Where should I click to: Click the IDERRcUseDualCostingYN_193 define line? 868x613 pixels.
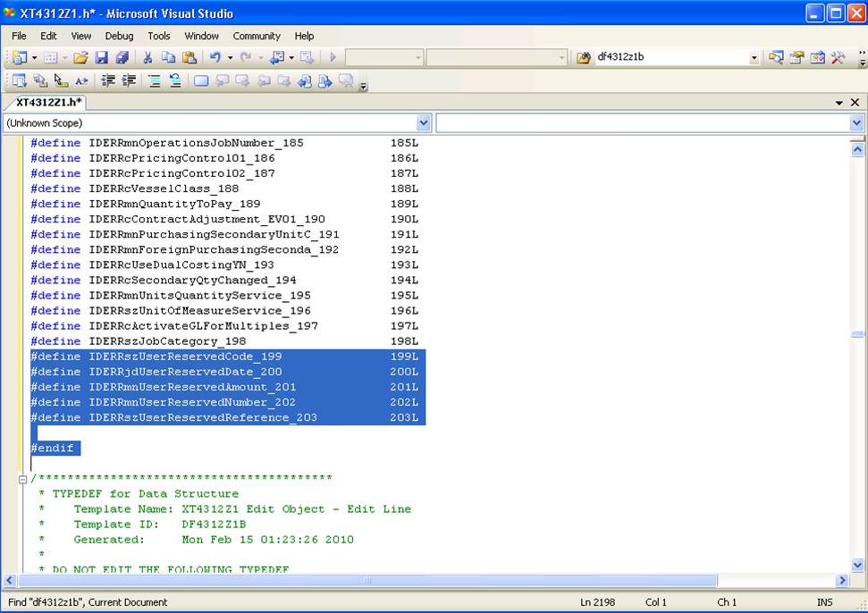pyautogui.click(x=224, y=265)
